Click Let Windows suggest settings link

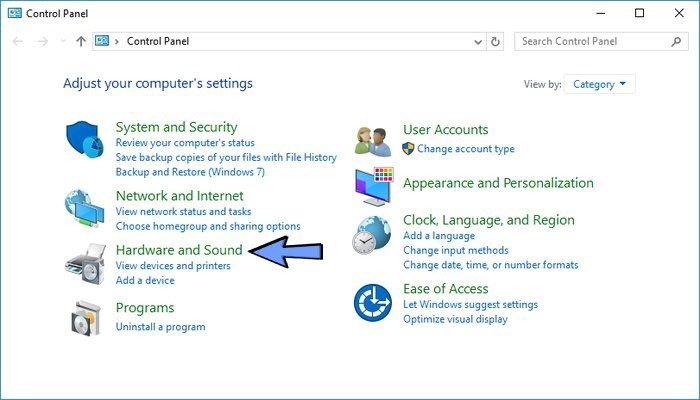click(x=470, y=304)
